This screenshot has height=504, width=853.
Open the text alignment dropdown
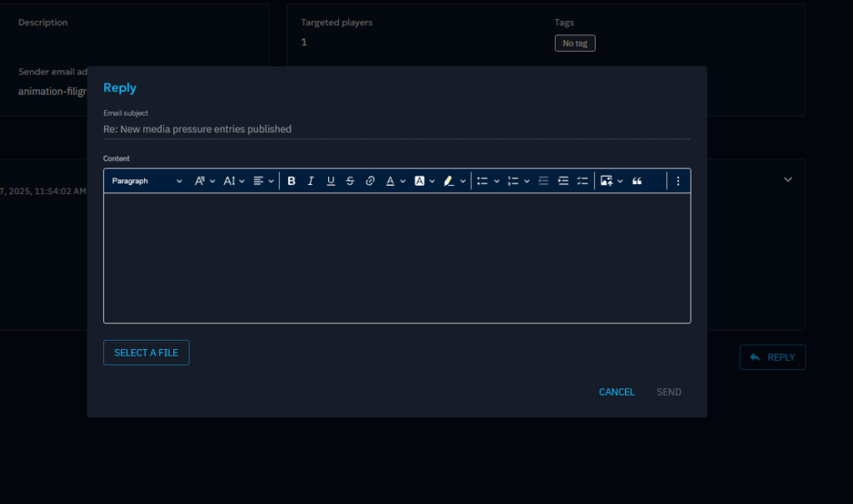point(263,181)
